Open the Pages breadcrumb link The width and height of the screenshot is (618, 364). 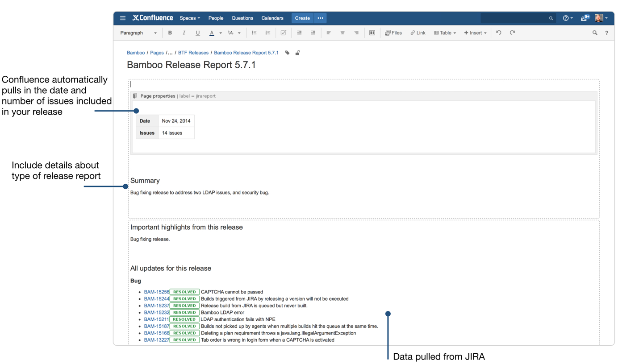[157, 53]
